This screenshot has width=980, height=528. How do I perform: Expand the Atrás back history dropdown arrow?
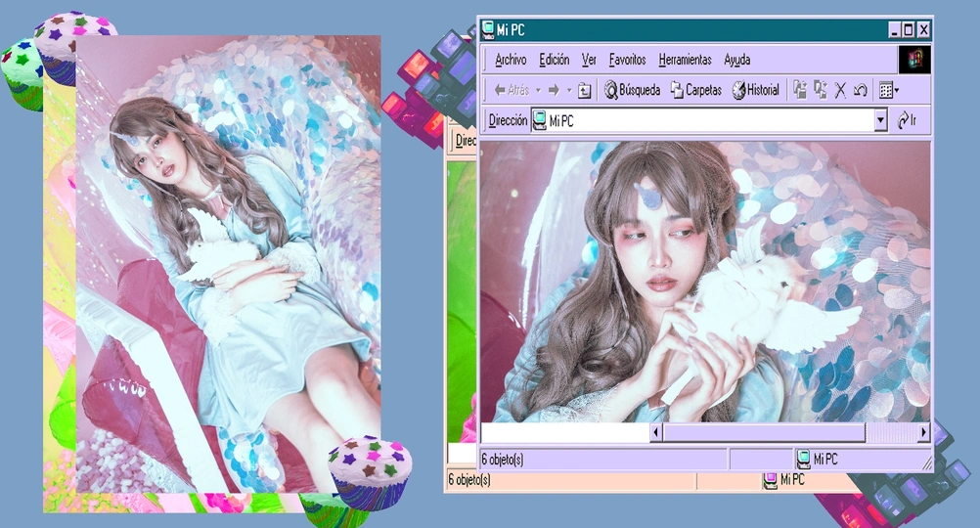tap(537, 90)
